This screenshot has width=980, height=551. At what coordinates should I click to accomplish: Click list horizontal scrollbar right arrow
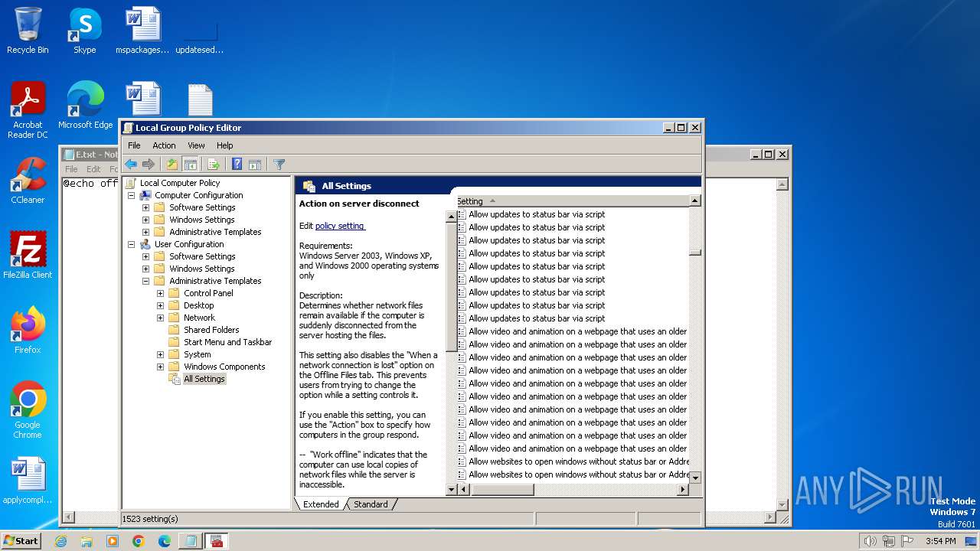point(682,490)
